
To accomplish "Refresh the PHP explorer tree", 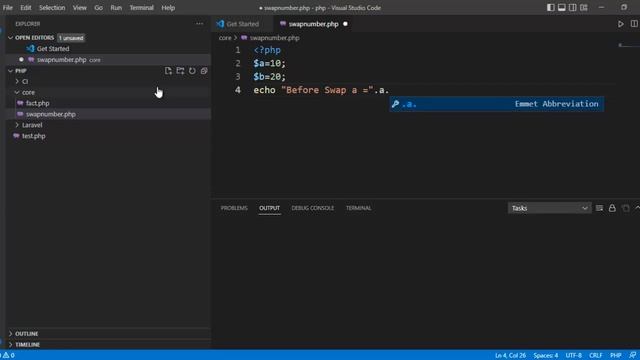I will tap(192, 71).
